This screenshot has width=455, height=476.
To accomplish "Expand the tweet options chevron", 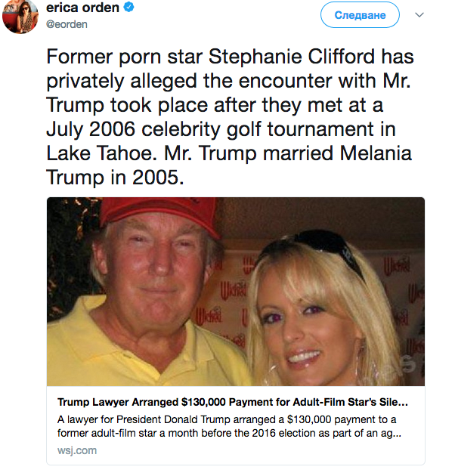I will pos(419,14).
